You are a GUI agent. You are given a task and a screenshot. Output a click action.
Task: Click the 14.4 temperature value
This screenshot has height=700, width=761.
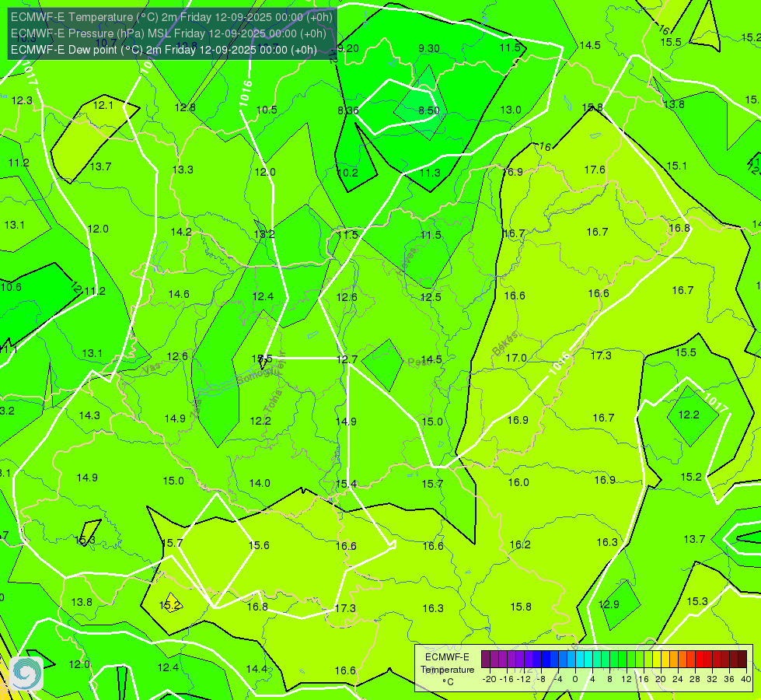257,669
